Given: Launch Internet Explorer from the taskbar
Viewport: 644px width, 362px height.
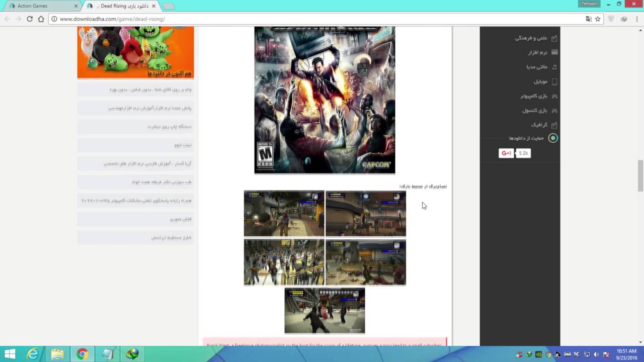Looking at the screenshot, I should [33, 354].
